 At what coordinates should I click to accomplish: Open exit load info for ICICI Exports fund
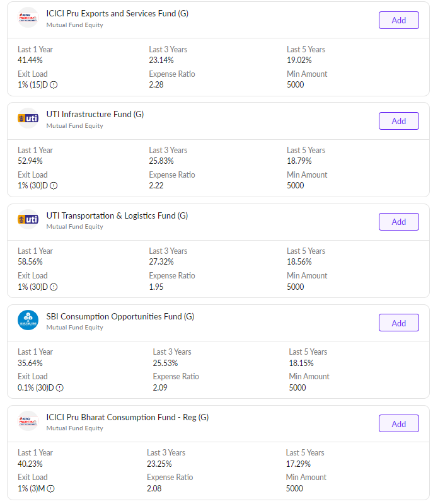point(54,85)
